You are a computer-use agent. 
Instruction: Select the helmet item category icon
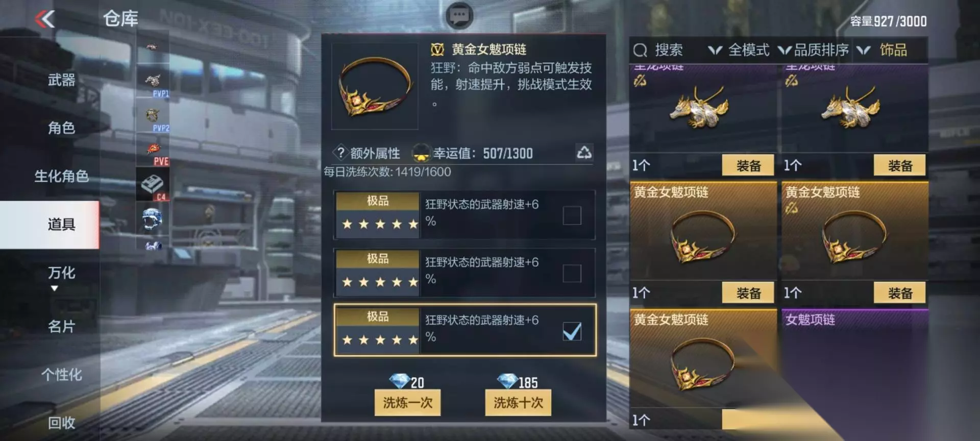click(x=153, y=219)
